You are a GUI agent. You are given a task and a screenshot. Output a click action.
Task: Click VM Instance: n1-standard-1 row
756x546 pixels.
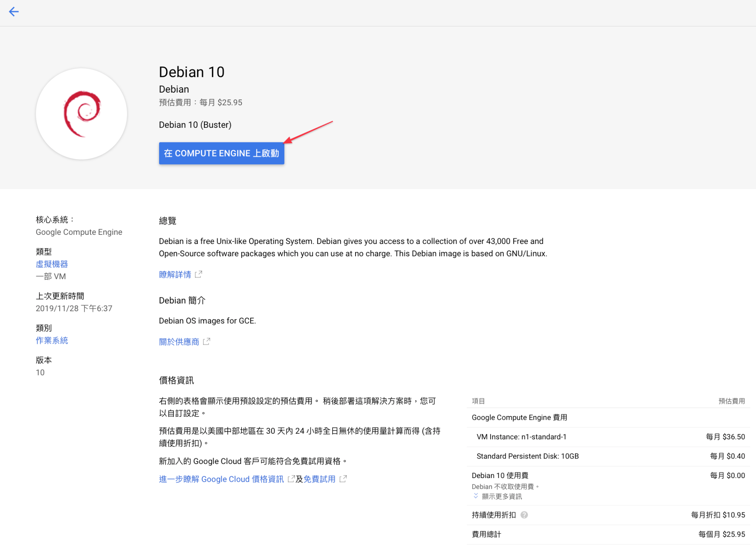click(608, 437)
